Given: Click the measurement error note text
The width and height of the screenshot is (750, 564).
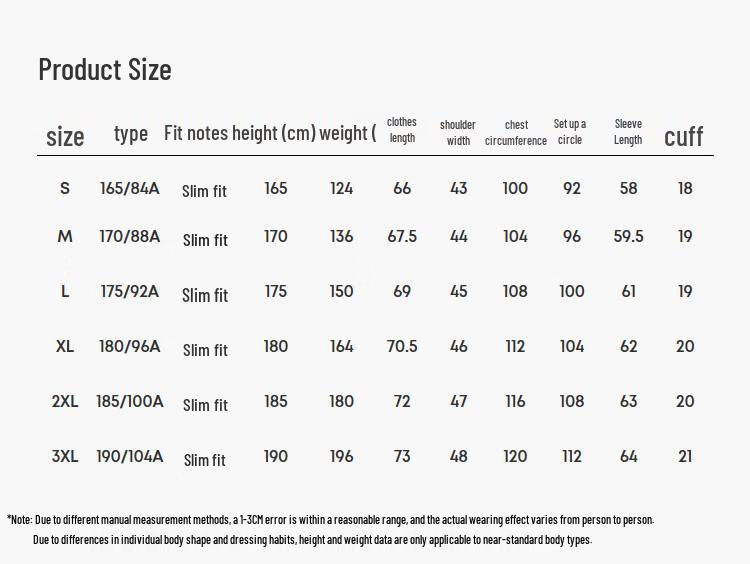Looking at the screenshot, I should point(330,519).
